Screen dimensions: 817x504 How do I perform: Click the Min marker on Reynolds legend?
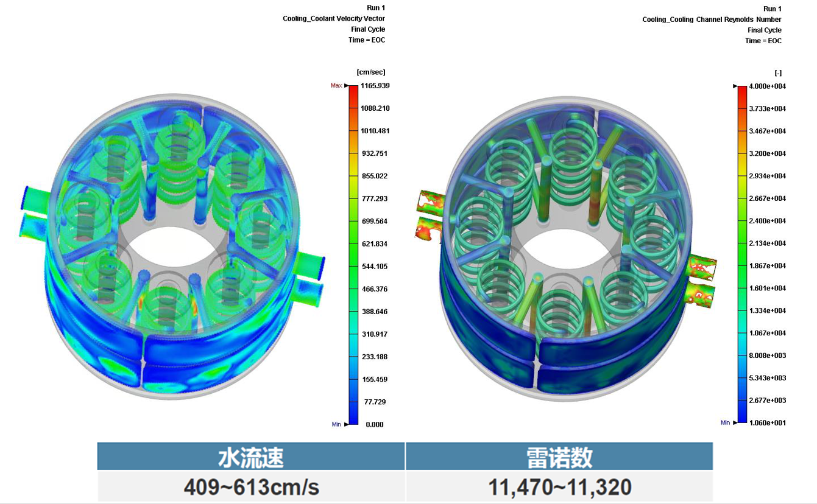[x=726, y=422]
